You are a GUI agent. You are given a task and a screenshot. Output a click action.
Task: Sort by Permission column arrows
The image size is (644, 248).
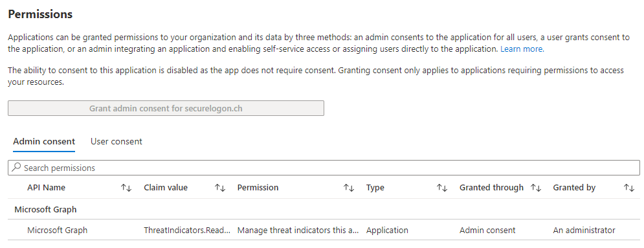click(349, 188)
